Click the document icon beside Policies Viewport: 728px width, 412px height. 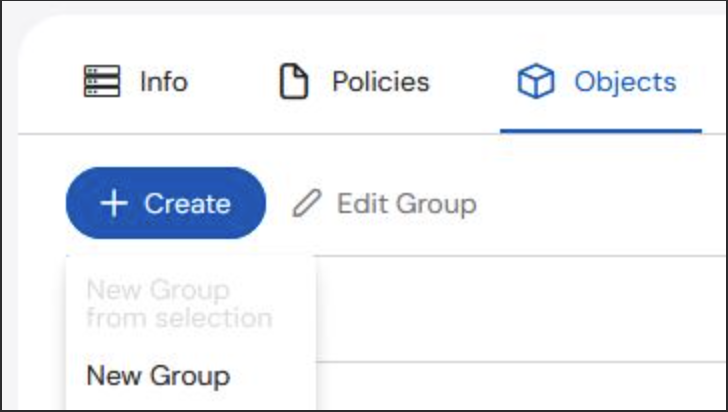tap(293, 81)
